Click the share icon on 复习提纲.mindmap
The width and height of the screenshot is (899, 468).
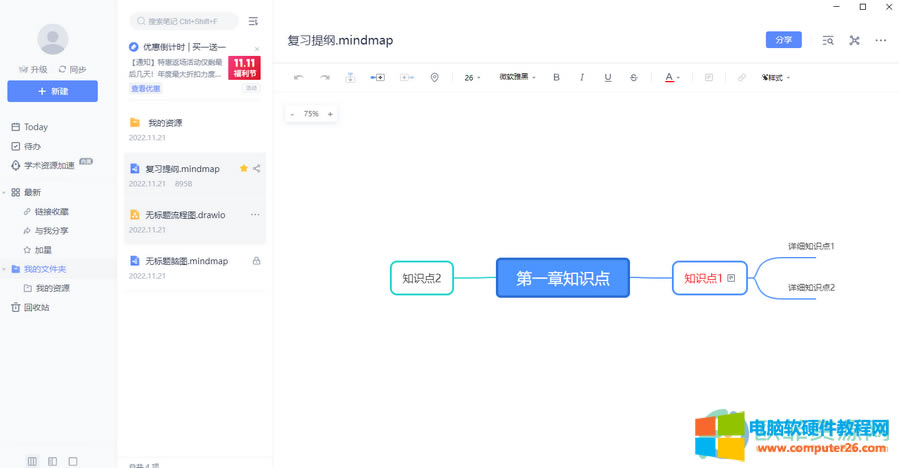point(257,169)
